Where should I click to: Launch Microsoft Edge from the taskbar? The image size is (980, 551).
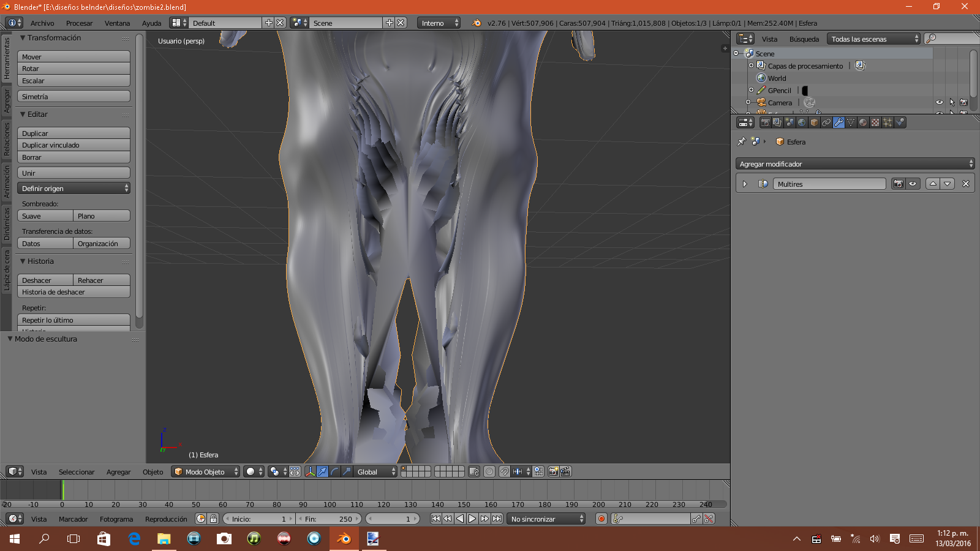(x=134, y=539)
